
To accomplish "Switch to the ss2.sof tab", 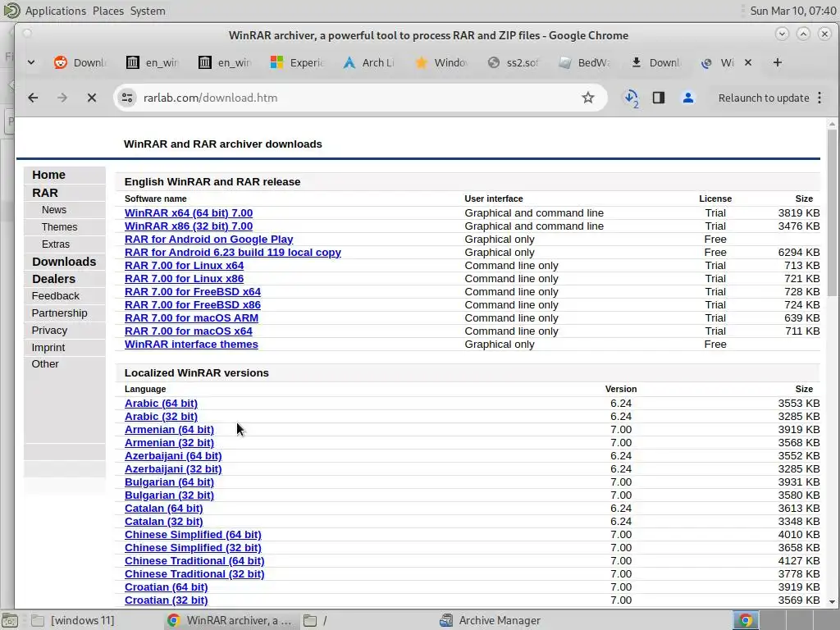I will tap(514, 62).
